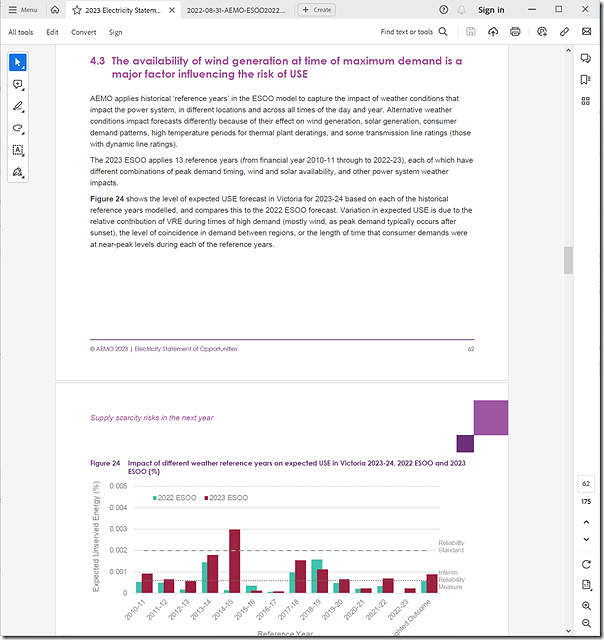
Task: Click the scroll down arrow
Action: click(x=568, y=631)
